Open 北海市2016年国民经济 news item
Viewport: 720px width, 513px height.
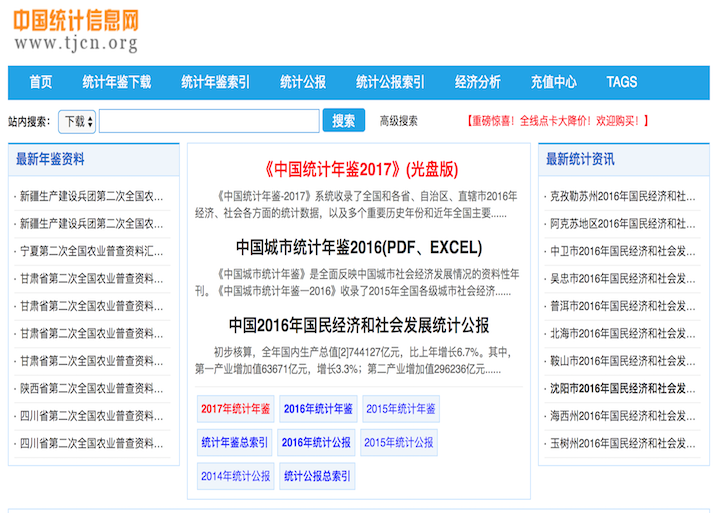pyautogui.click(x=623, y=334)
